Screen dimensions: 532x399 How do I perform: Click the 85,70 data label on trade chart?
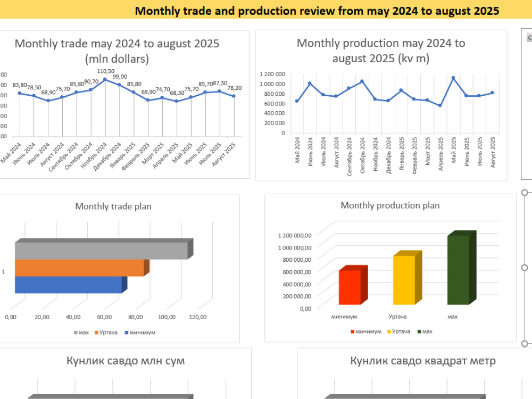(205, 84)
